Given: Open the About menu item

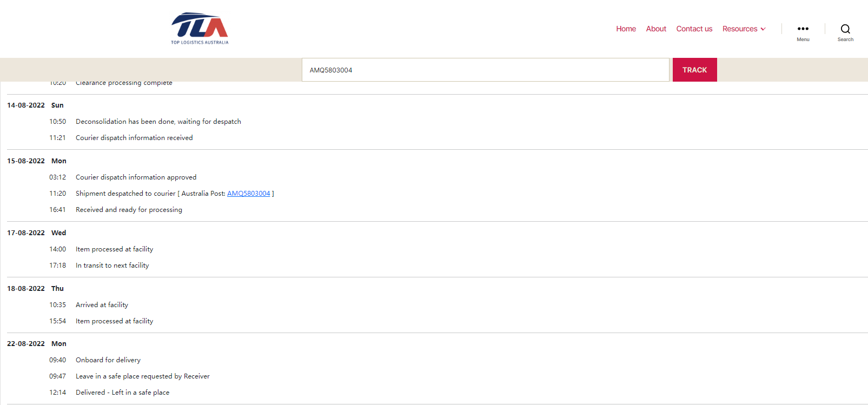Looking at the screenshot, I should click(x=656, y=29).
